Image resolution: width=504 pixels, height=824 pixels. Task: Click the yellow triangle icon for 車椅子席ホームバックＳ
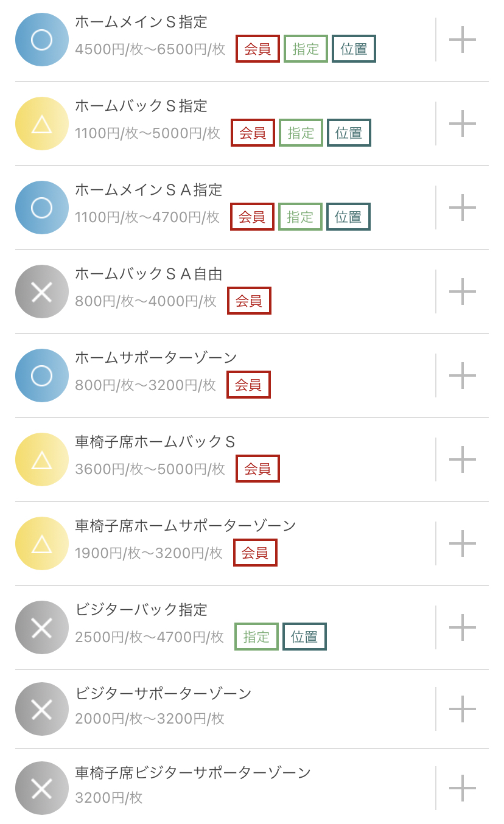41,459
